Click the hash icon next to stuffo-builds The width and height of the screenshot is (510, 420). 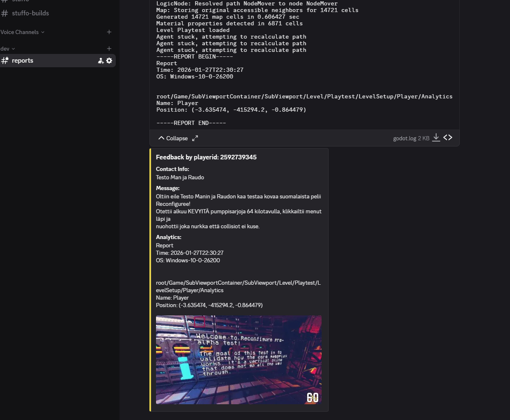[5, 13]
